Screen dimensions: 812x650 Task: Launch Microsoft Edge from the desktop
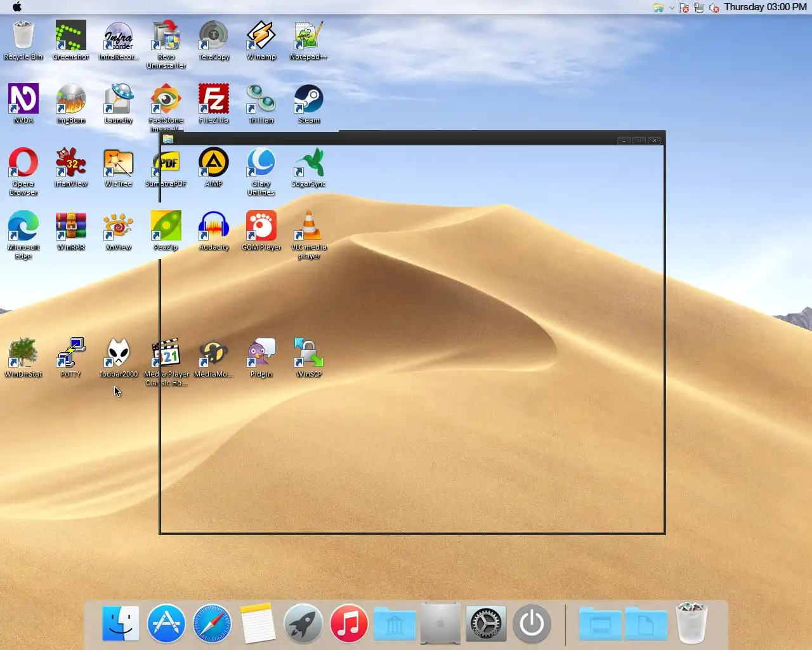pyautogui.click(x=23, y=235)
